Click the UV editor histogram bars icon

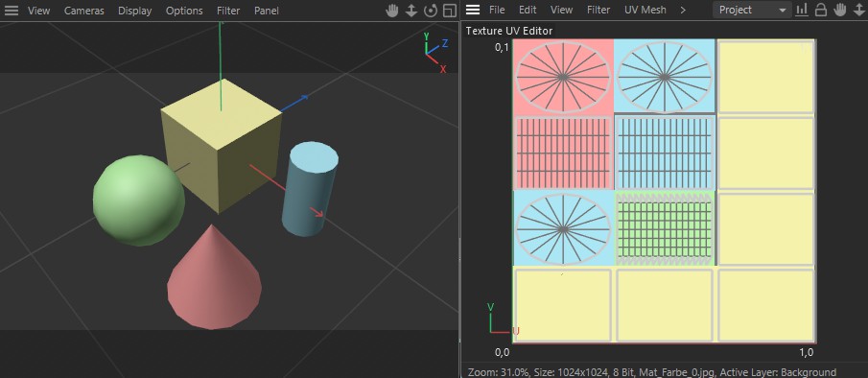(802, 10)
